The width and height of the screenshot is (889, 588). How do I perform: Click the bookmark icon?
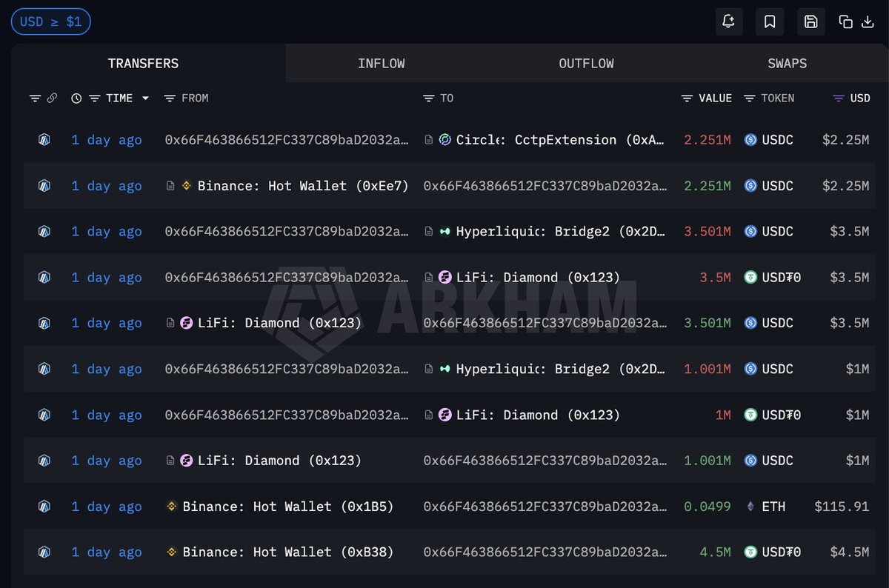click(x=770, y=21)
